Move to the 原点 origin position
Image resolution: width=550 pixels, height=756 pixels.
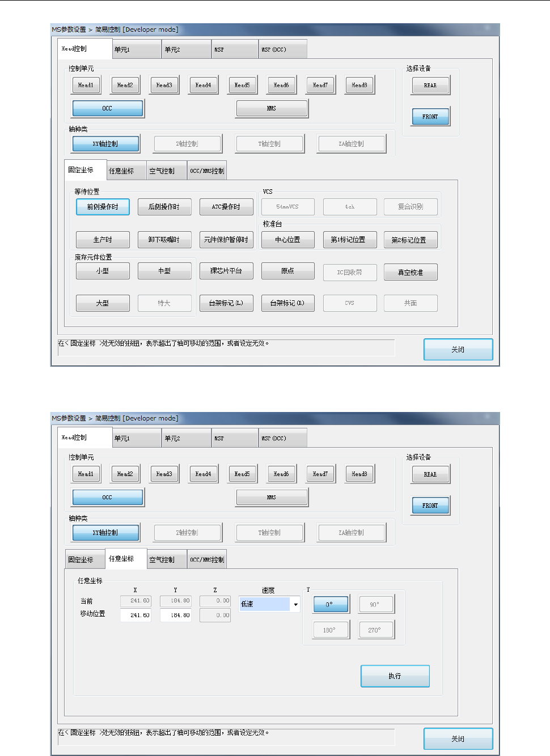point(288,271)
